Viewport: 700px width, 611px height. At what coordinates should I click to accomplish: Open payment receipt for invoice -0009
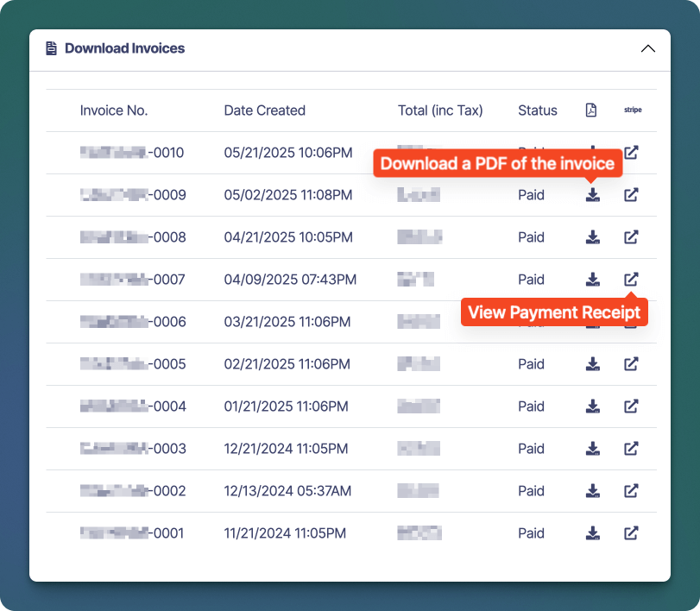point(631,195)
